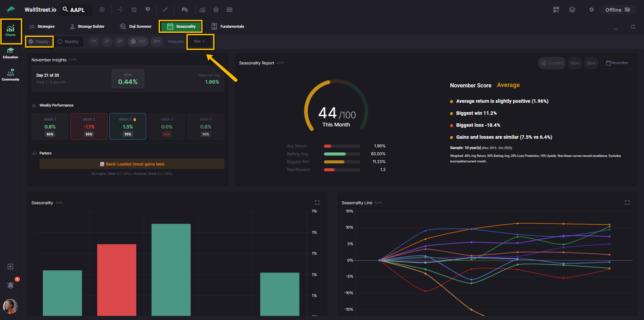644x320 pixels.
Task: Click the Best month button
Action: pyautogui.click(x=591, y=63)
